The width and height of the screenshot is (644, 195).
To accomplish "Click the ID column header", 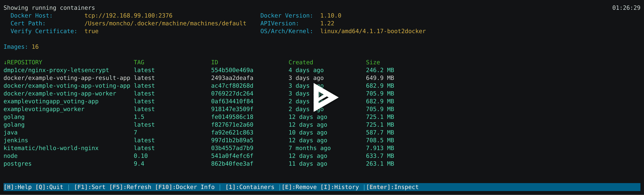I will click(x=215, y=62).
